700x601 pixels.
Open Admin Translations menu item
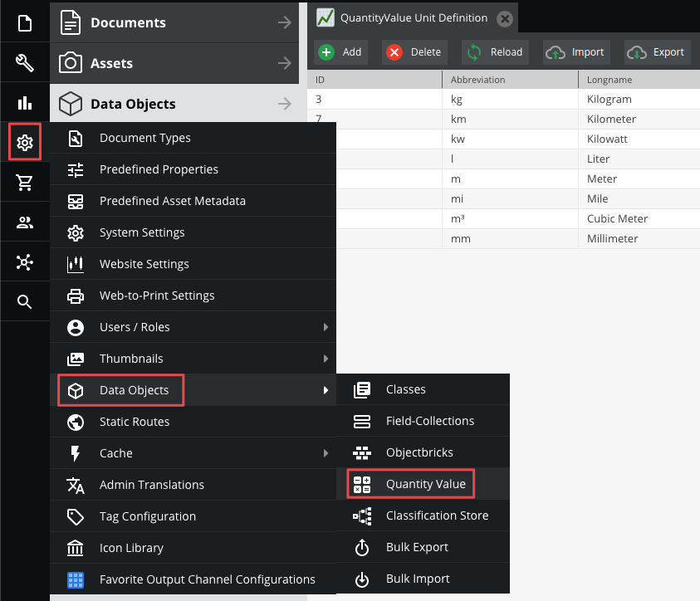(x=193, y=485)
